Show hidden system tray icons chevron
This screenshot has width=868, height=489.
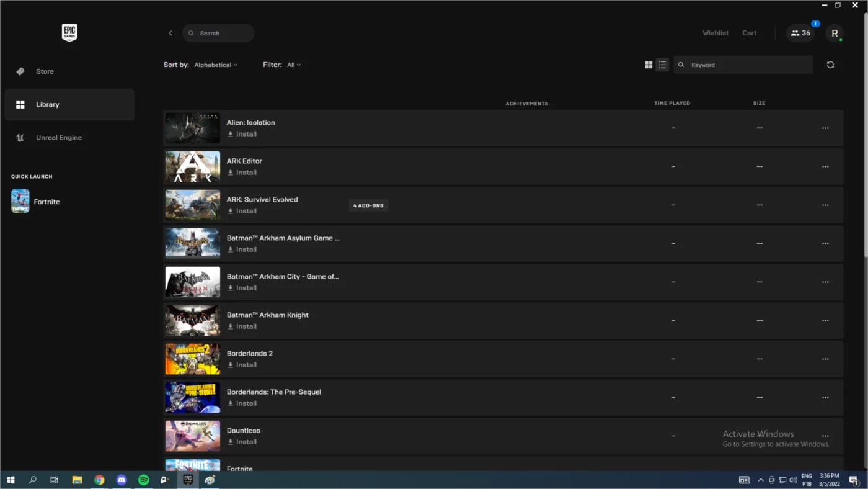(x=761, y=480)
